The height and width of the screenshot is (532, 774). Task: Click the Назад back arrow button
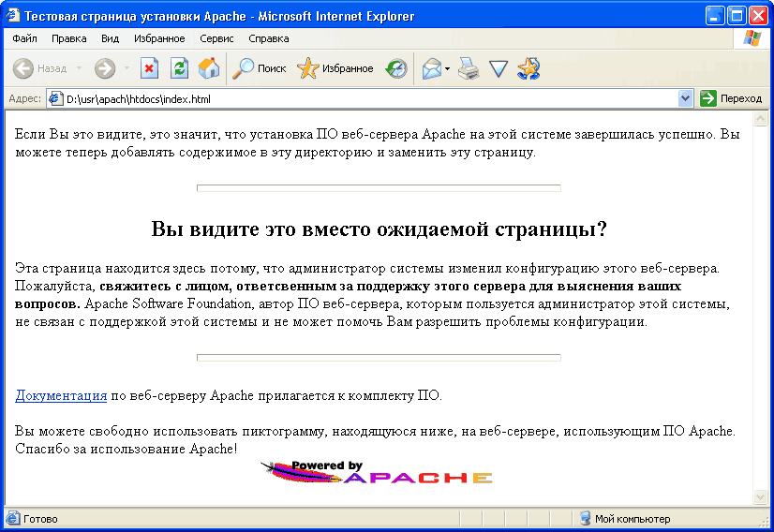click(39, 68)
